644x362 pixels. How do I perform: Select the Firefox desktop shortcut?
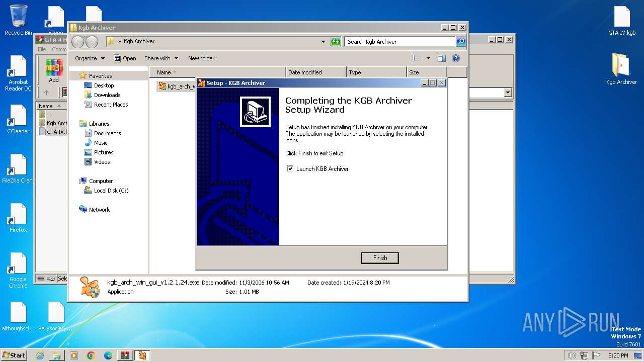click(18, 218)
